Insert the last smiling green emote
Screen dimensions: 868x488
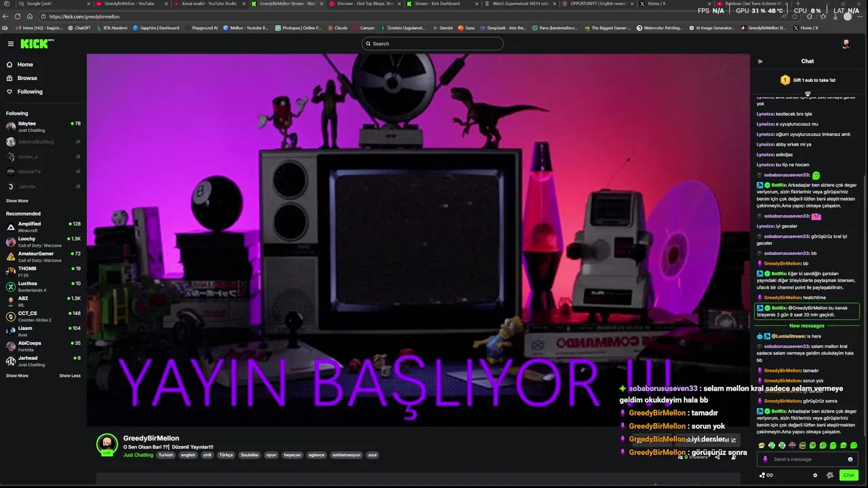click(854, 445)
